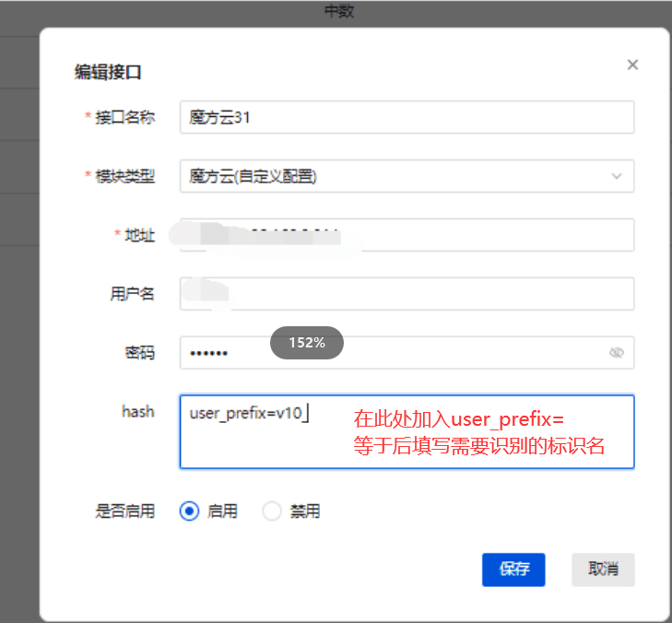Click the 取消 cancel button
Screen dimensions: 672x623
(x=603, y=570)
